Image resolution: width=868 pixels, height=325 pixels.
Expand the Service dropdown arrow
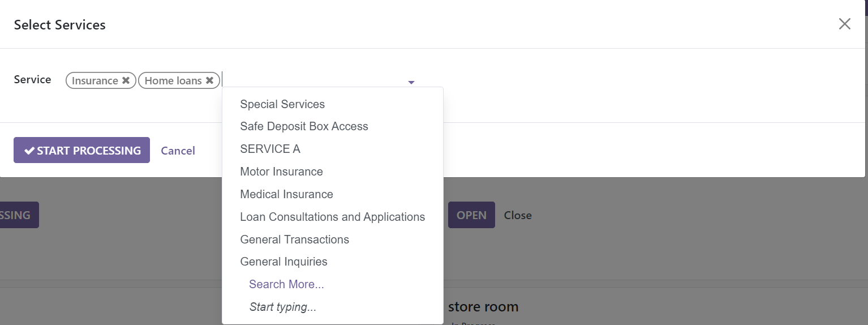411,83
